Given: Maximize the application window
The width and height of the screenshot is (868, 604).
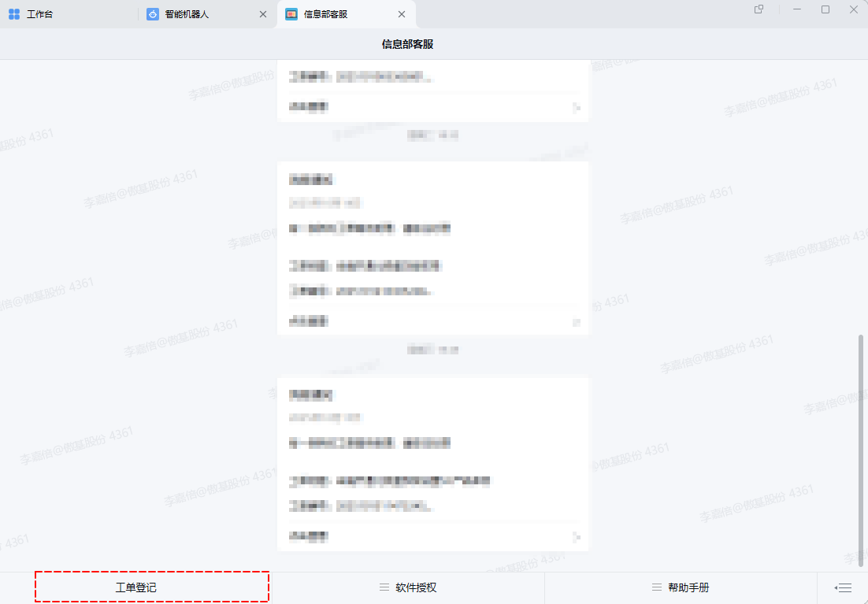Looking at the screenshot, I should coord(825,9).
